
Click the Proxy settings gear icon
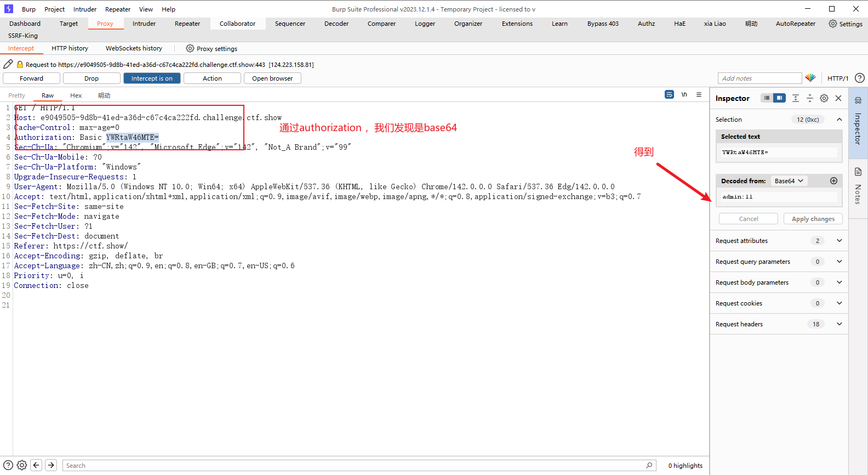click(x=190, y=48)
